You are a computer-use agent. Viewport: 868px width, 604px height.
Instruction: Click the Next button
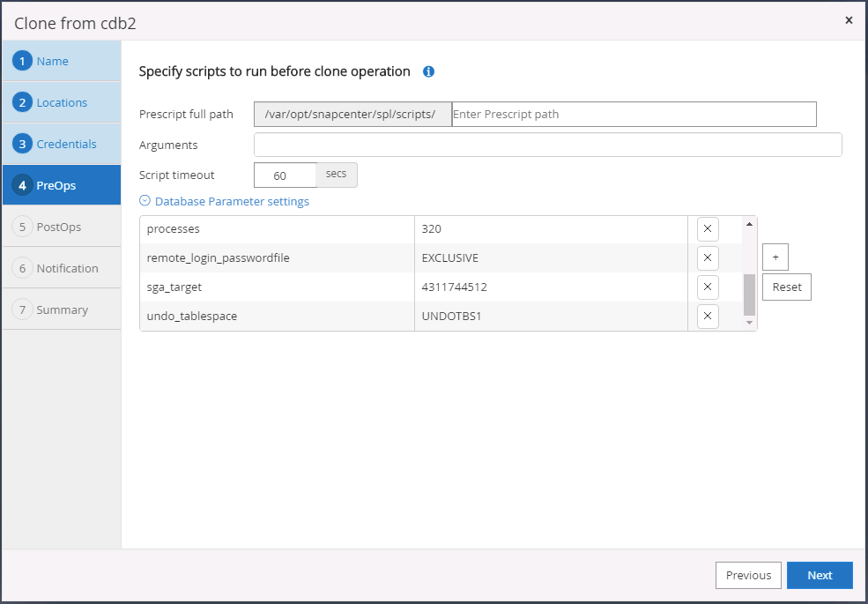click(x=820, y=575)
